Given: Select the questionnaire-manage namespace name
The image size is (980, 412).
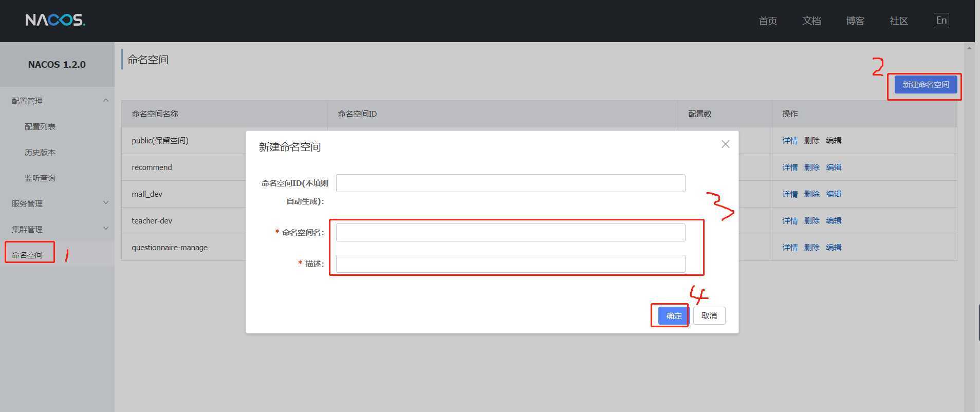Looking at the screenshot, I should 170,248.
